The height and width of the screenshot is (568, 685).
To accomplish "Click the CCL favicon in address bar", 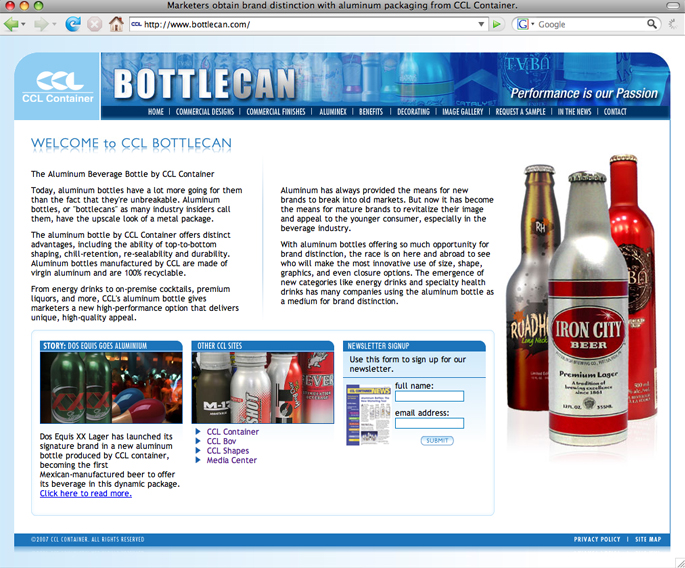I will [x=136, y=24].
